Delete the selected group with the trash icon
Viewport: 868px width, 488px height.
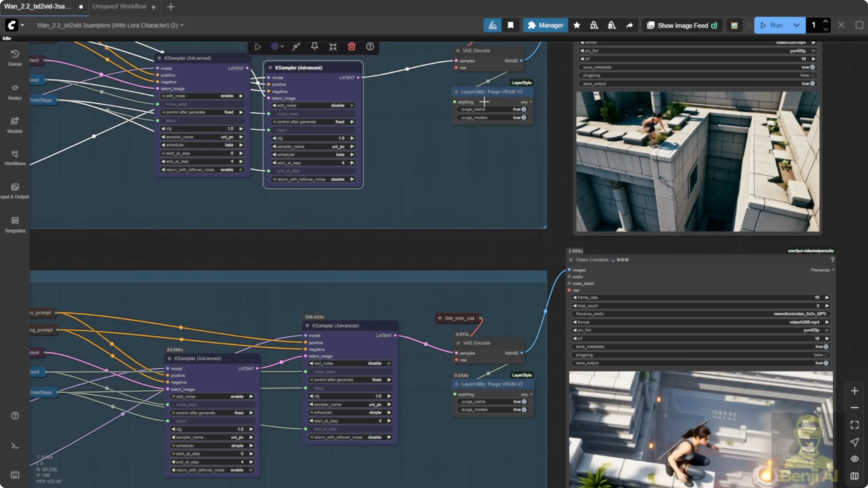pos(351,47)
